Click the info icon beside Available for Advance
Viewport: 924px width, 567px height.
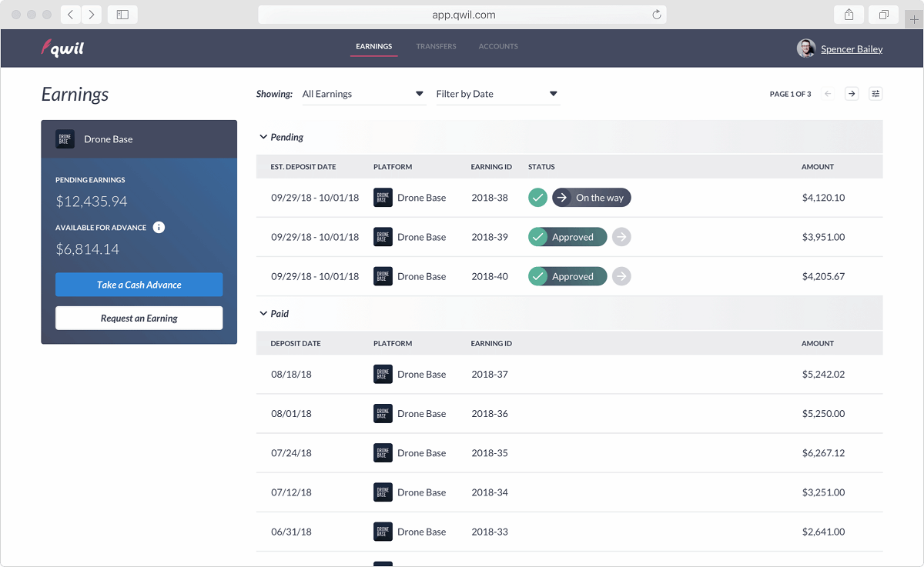point(159,227)
